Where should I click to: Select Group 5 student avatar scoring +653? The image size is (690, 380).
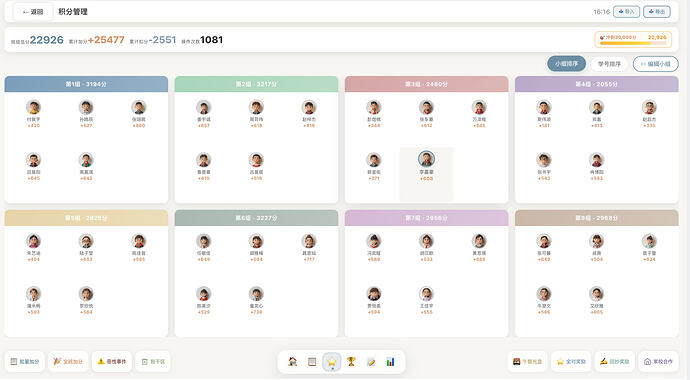click(86, 241)
